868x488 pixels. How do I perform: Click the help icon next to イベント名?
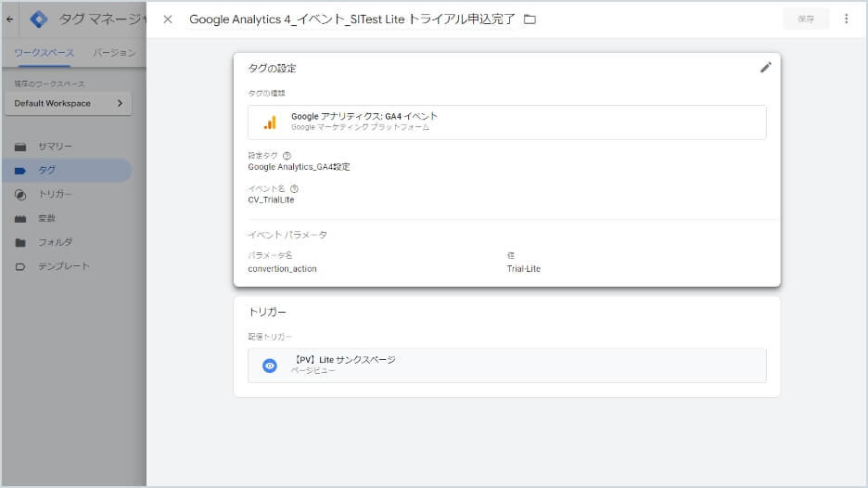(294, 188)
